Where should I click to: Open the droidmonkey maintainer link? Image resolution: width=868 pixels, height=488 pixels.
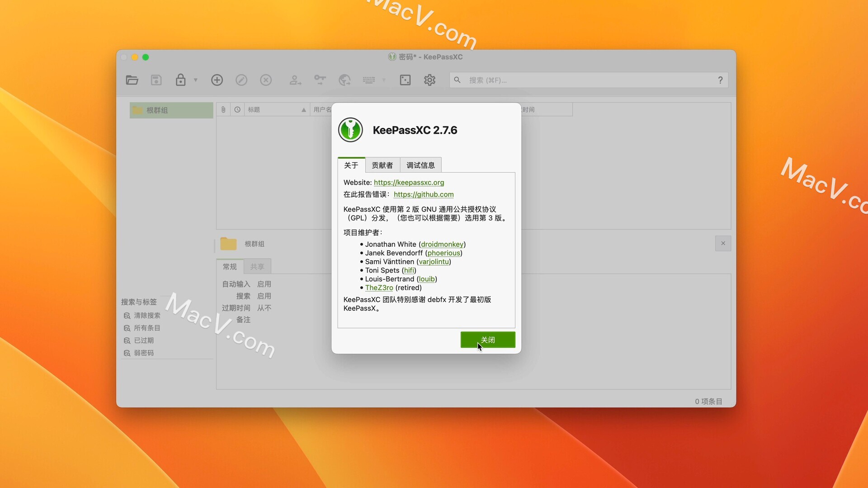(x=442, y=244)
